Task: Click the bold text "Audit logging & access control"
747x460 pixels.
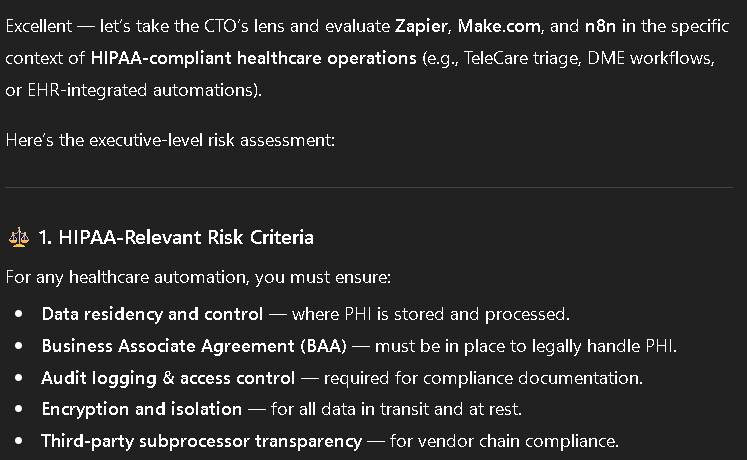Action: tap(168, 378)
